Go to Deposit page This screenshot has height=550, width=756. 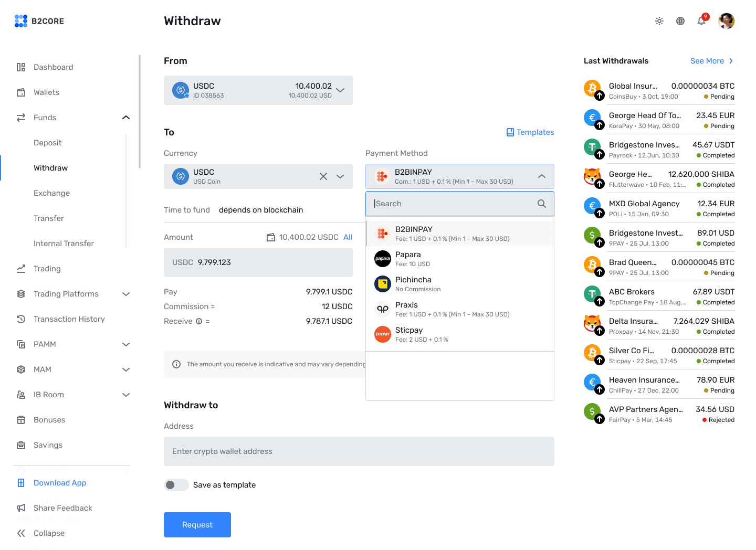(x=48, y=143)
